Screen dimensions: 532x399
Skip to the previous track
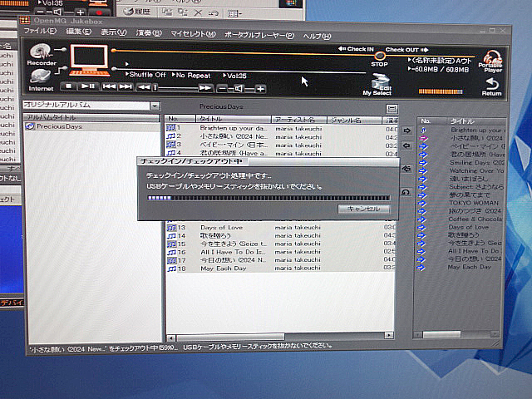pos(109,86)
